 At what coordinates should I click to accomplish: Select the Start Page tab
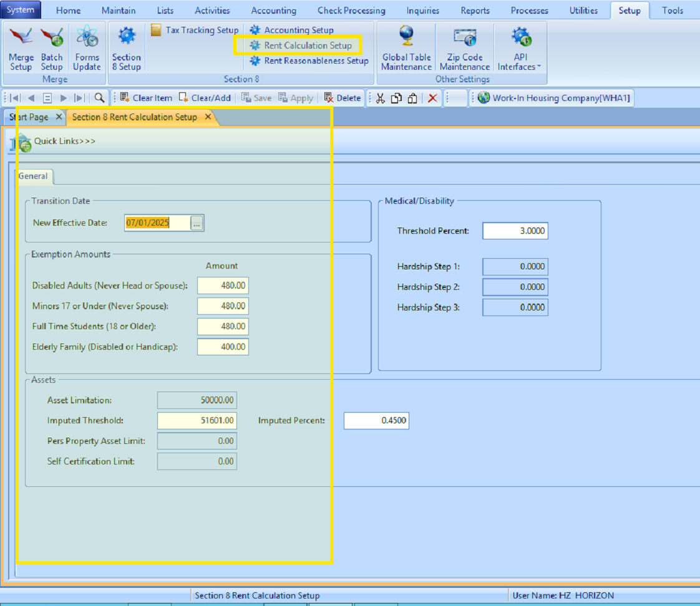coord(29,117)
